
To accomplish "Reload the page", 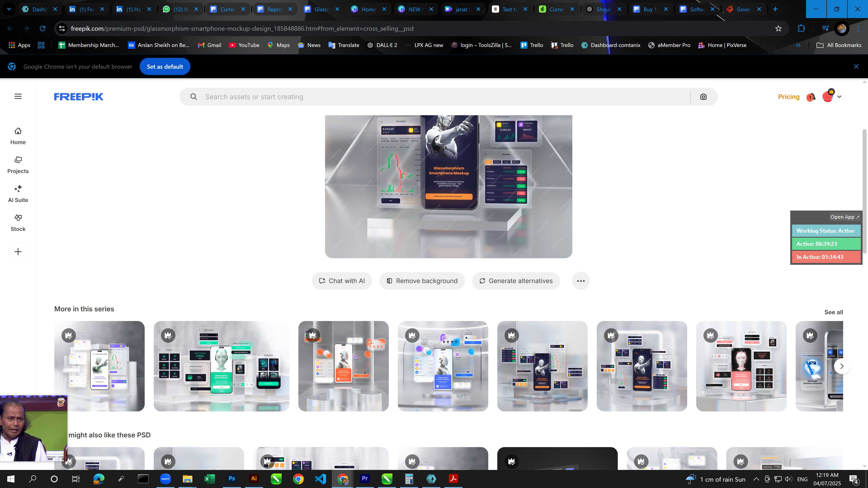I will pos(42,29).
